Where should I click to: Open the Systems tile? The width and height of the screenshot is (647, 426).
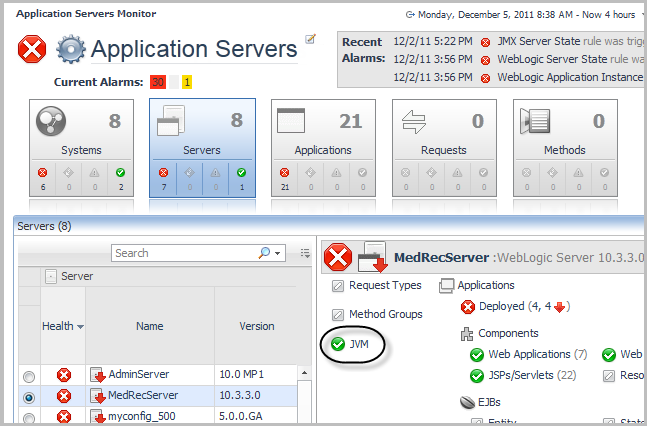pos(81,148)
